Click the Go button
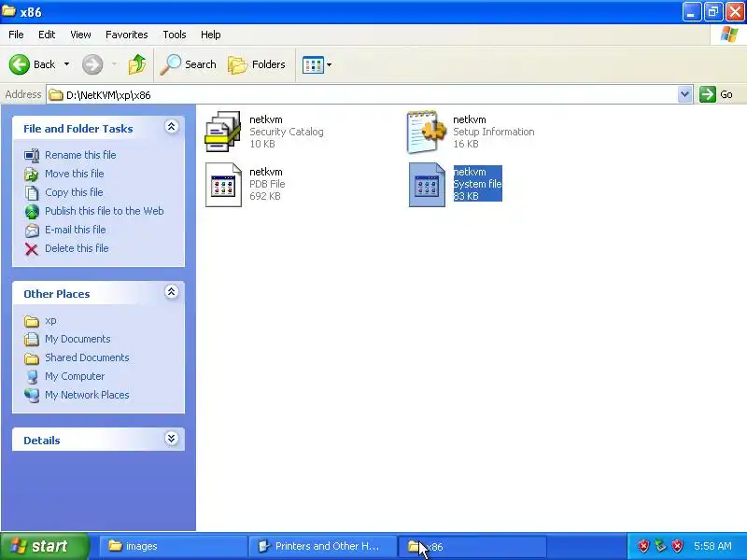The width and height of the screenshot is (747, 560). [x=716, y=94]
